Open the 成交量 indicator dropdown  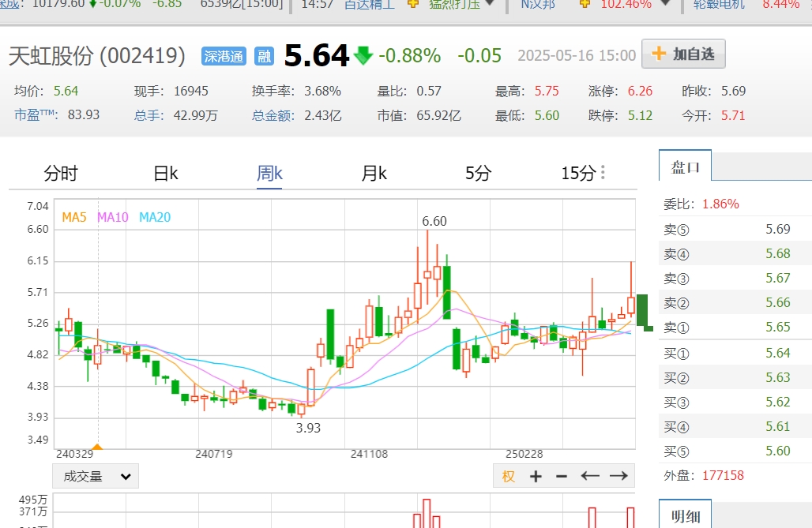click(x=96, y=476)
